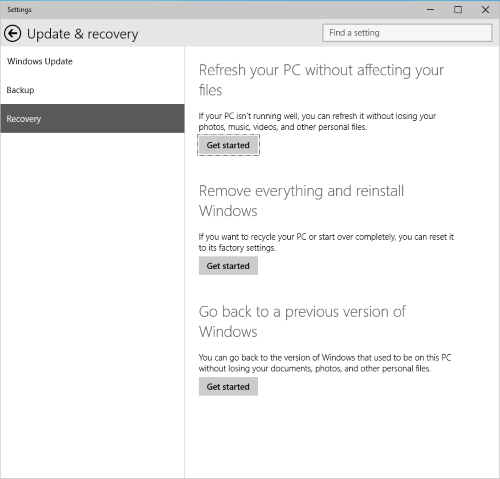Click the back arrow icon
Image resolution: width=500 pixels, height=479 pixels.
13,34
